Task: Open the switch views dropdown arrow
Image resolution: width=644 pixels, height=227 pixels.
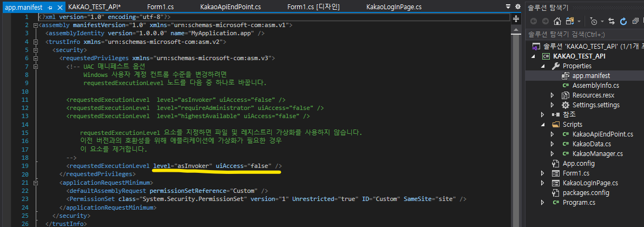Action: (579, 21)
